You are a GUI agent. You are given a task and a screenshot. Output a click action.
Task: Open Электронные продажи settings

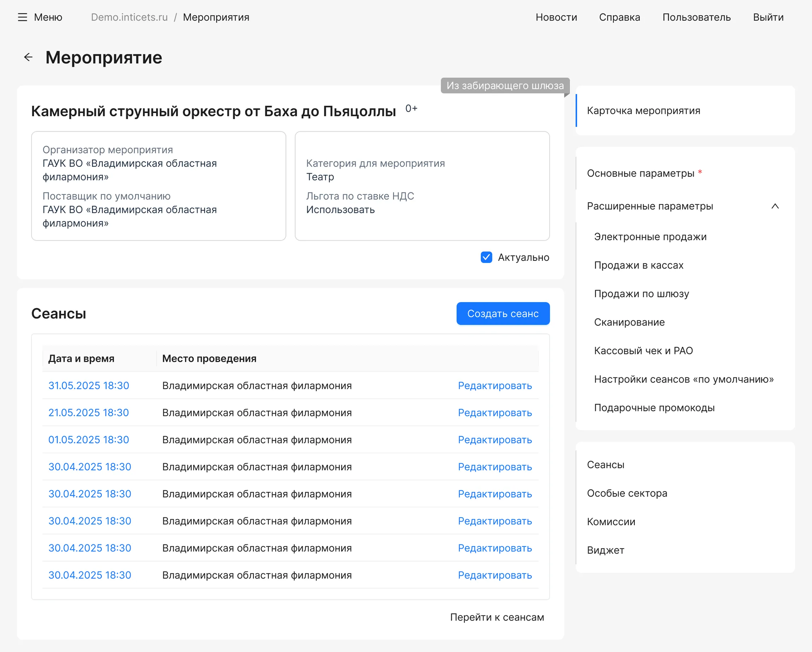pos(650,237)
